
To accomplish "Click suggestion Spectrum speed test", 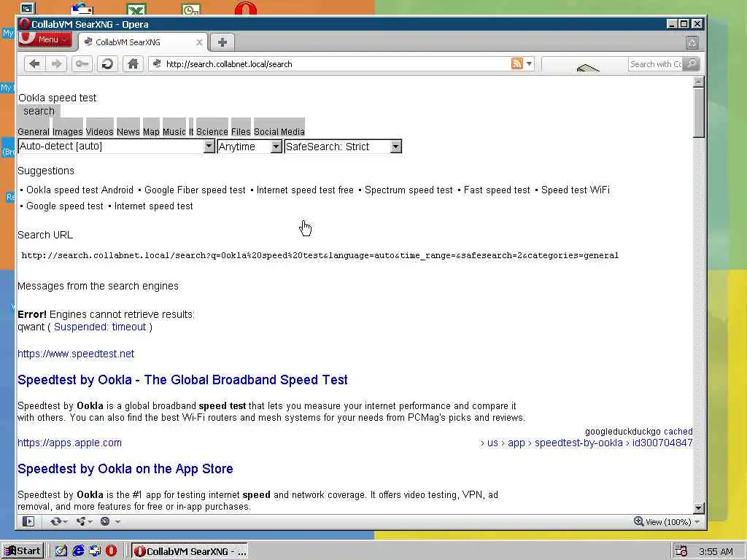I will click(409, 190).
